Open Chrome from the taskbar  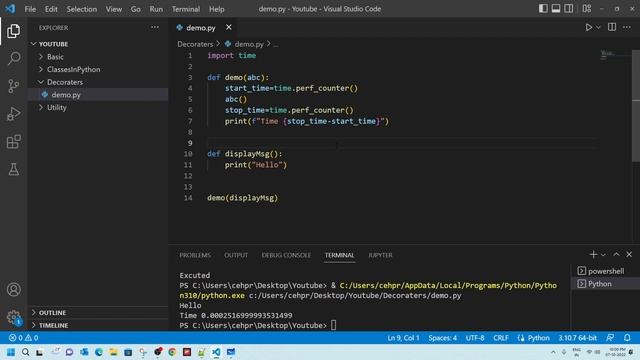click(x=172, y=352)
